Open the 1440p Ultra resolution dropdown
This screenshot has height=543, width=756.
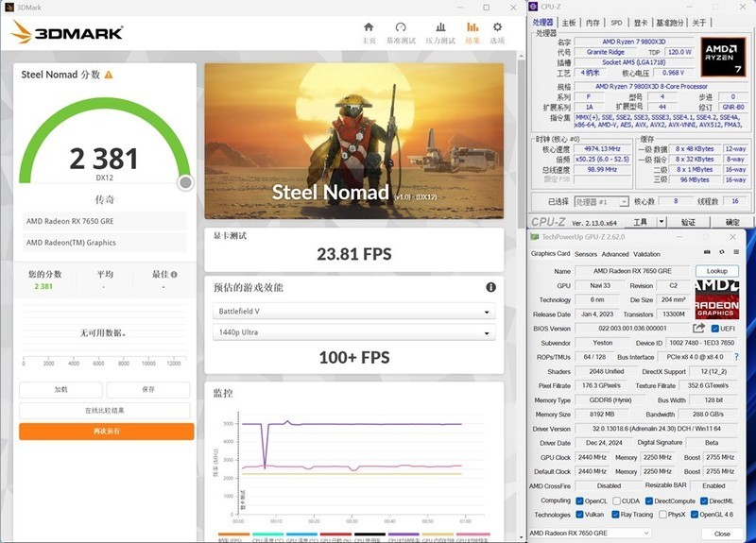[353, 332]
